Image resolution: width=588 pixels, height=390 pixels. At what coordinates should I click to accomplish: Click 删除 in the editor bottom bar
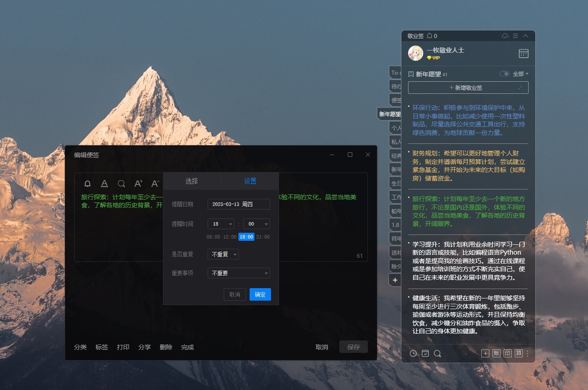tap(166, 347)
